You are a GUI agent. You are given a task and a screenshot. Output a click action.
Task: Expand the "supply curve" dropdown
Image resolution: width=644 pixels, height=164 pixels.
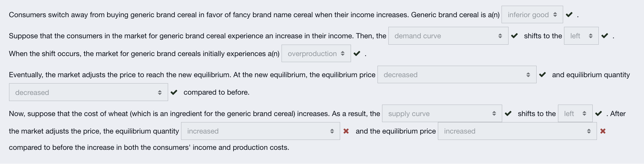click(442, 114)
